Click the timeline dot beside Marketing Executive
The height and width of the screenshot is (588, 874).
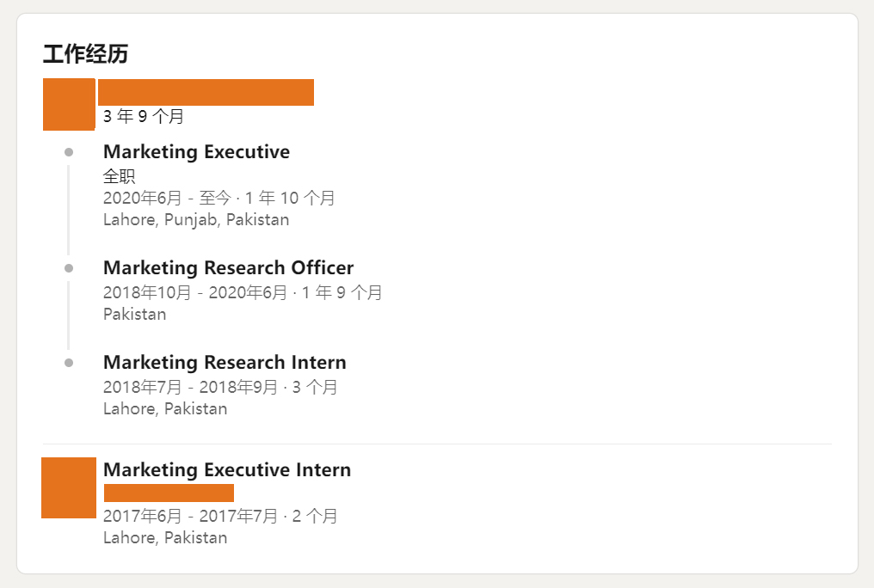point(69,152)
